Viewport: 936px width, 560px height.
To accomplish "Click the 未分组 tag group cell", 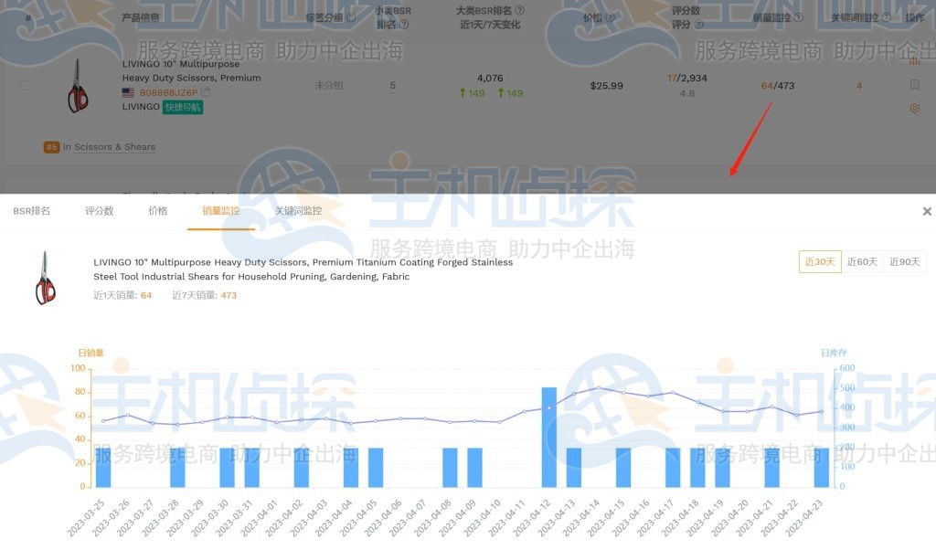I will coord(329,85).
